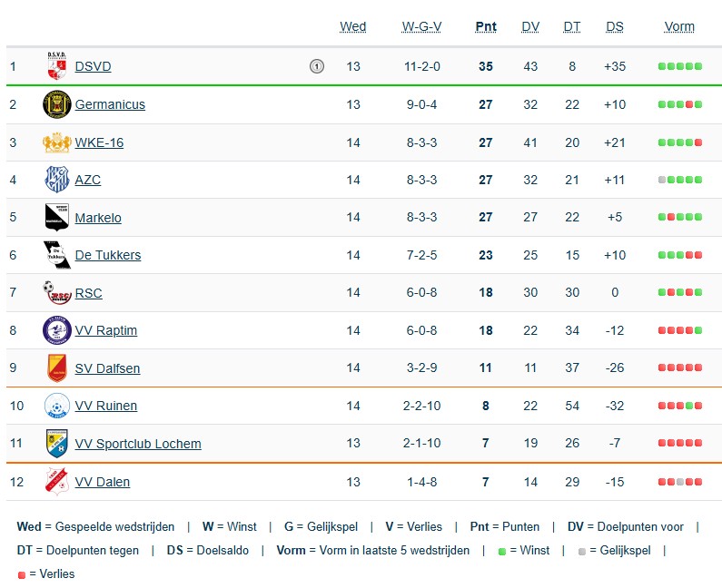This screenshot has height=588, width=722.
Task: Click the WKE-16 club logo
Action: point(56,142)
